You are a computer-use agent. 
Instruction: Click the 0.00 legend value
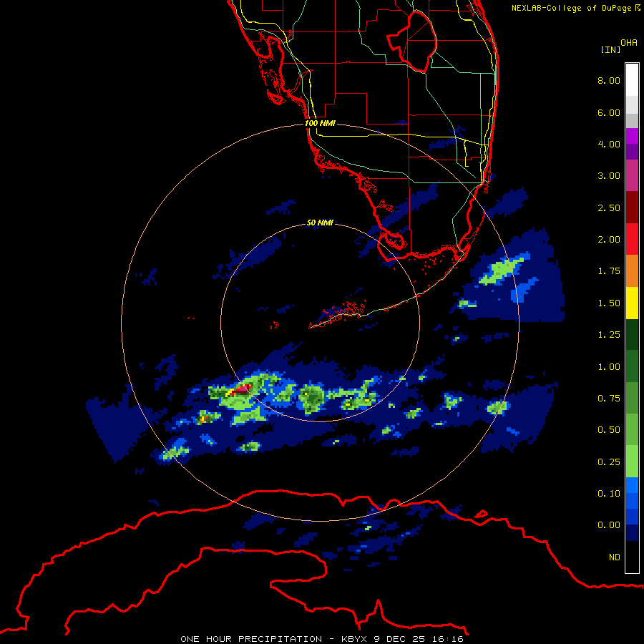coord(609,525)
